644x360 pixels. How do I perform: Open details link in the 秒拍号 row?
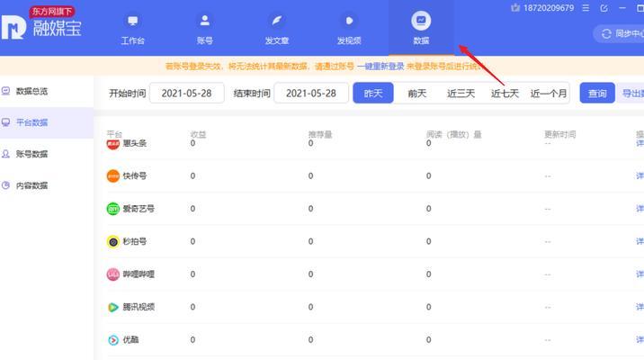pos(640,241)
